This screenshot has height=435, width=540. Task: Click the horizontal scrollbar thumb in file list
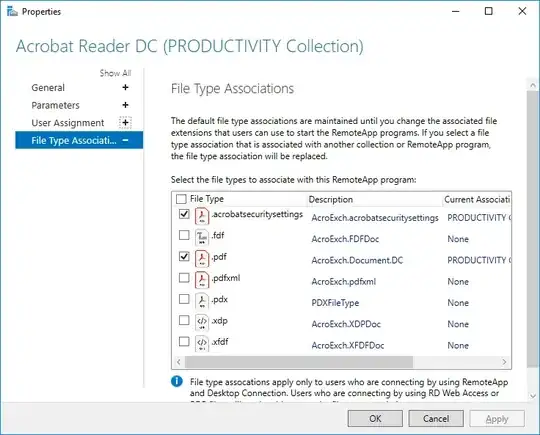[299, 362]
